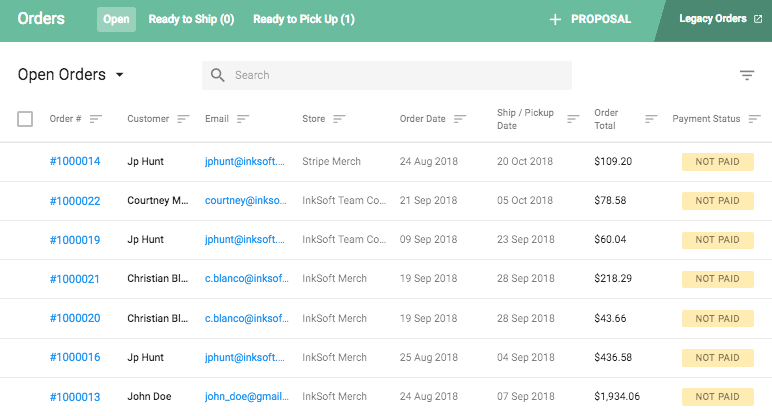Tick the select-all orders checkbox

[x=25, y=119]
